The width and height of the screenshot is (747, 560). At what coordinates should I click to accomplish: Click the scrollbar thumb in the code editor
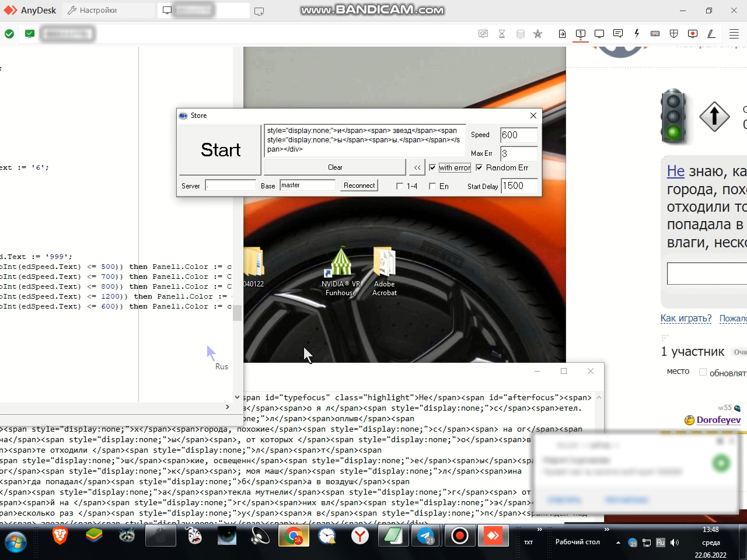click(x=237, y=313)
